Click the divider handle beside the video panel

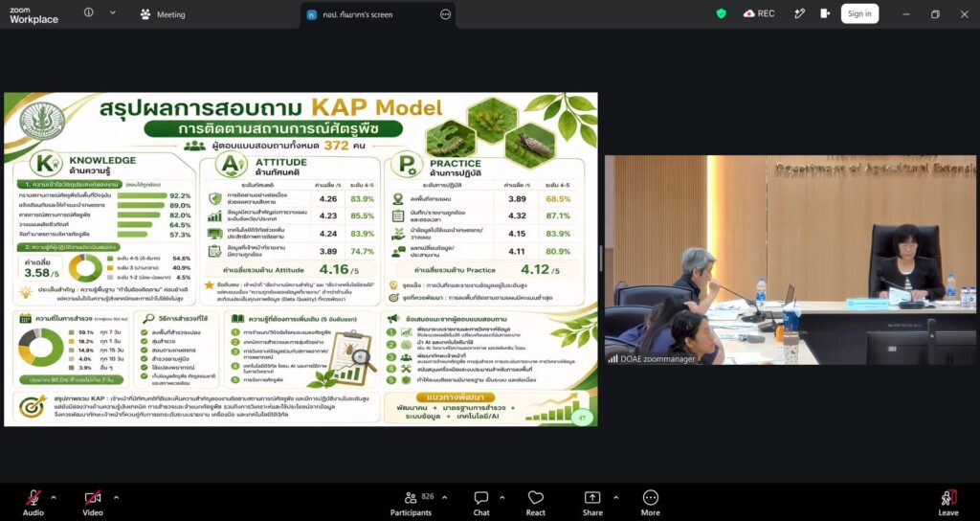pos(601,260)
